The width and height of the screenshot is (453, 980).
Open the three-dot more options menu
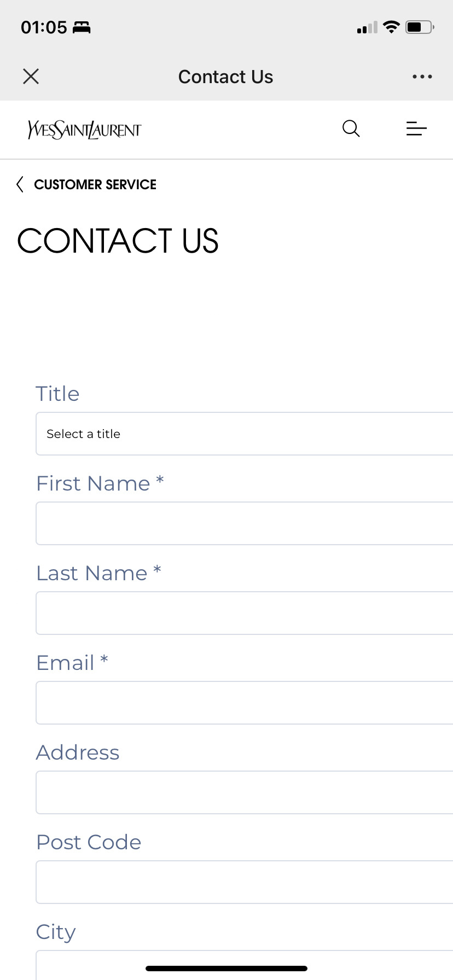point(422,77)
